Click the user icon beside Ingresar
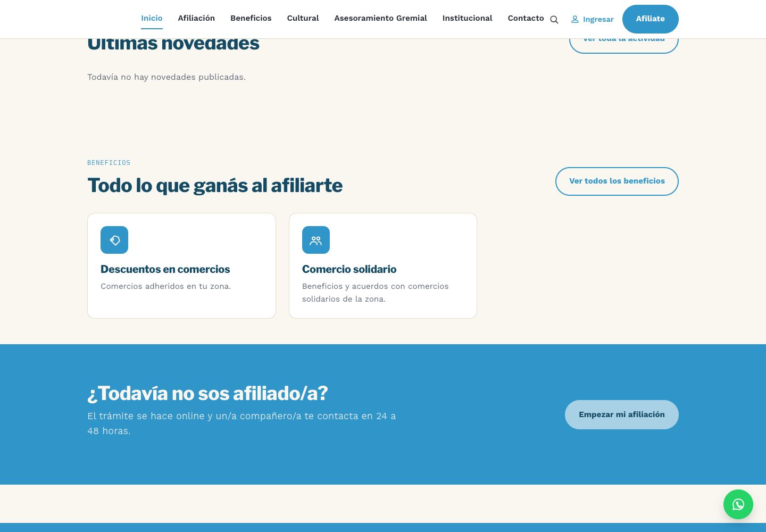This screenshot has width=766, height=532. coord(575,19)
